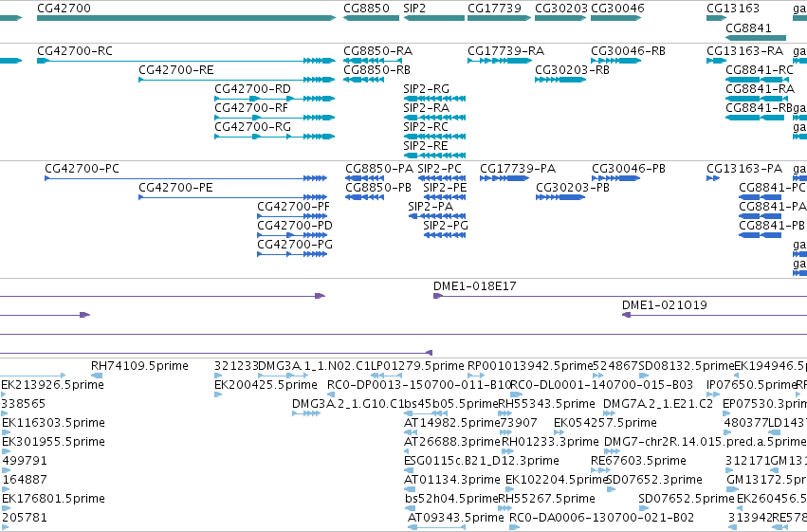Click transcript CG42700-RE label
Screen dimensions: 807x532
click(176, 70)
